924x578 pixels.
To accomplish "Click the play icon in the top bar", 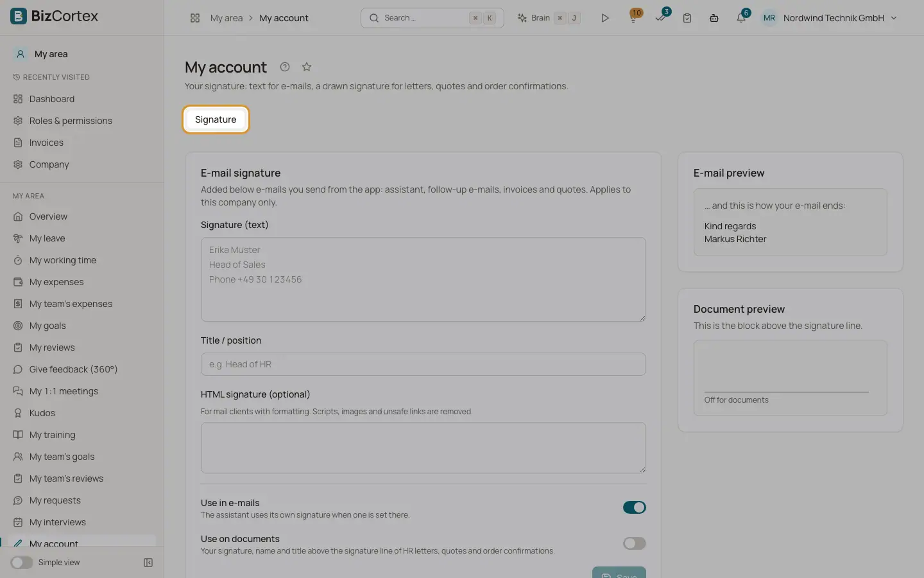I will (x=604, y=18).
